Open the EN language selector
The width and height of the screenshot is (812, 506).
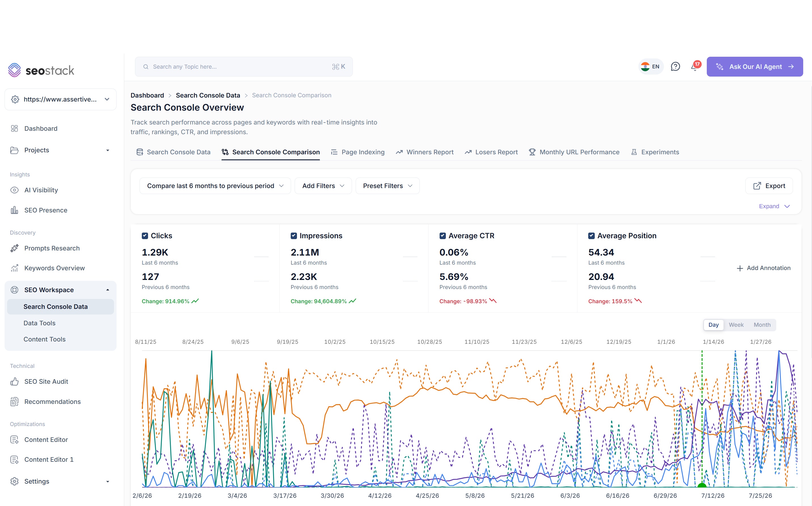coord(651,67)
